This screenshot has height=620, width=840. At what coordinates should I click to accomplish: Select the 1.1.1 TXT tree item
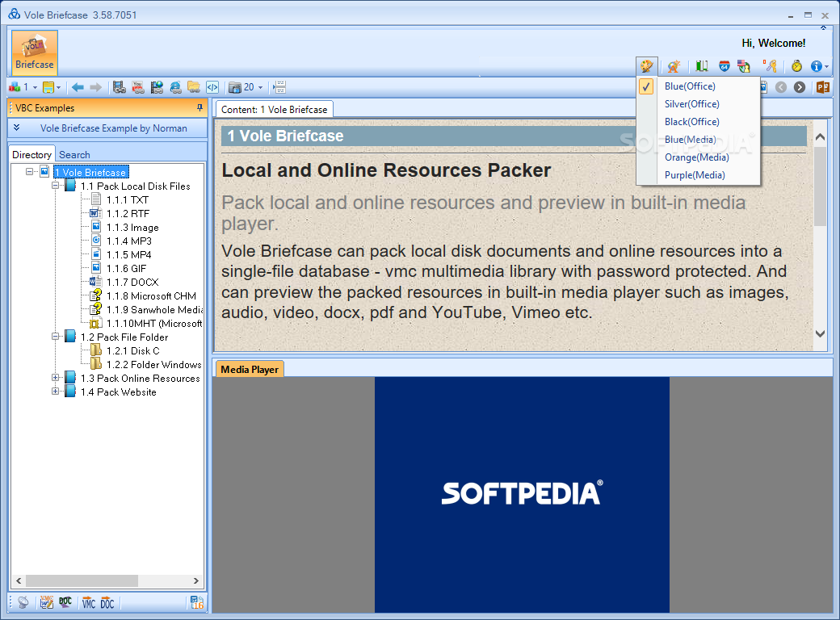[x=128, y=199]
